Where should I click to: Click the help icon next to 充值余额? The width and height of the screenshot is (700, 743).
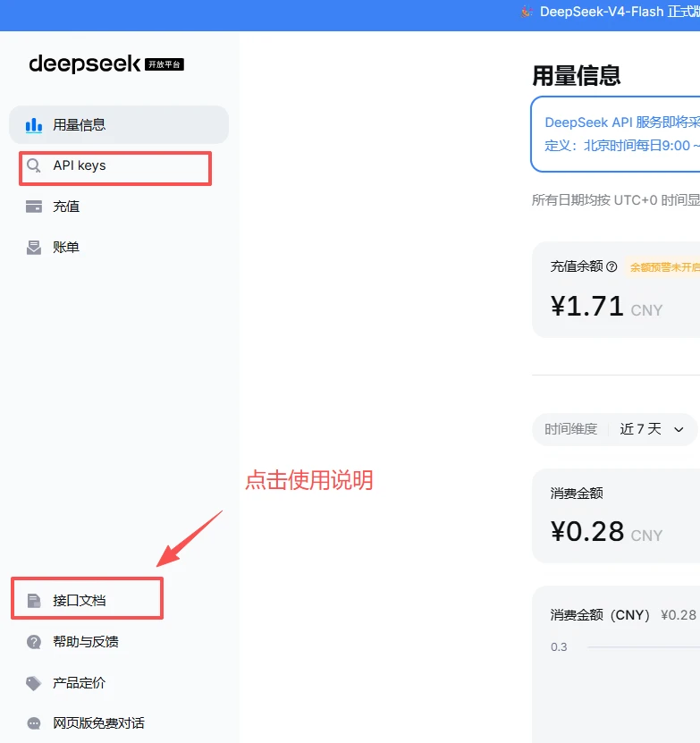(611, 266)
